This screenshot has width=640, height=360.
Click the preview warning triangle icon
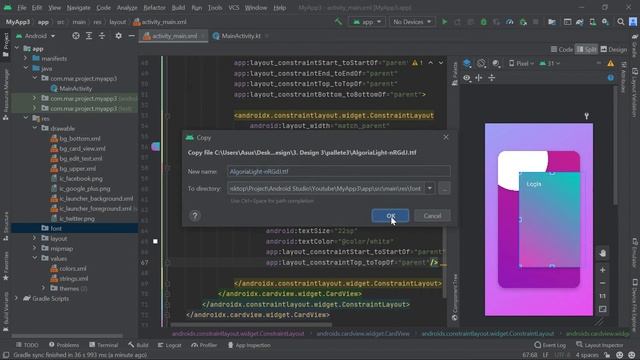[611, 63]
